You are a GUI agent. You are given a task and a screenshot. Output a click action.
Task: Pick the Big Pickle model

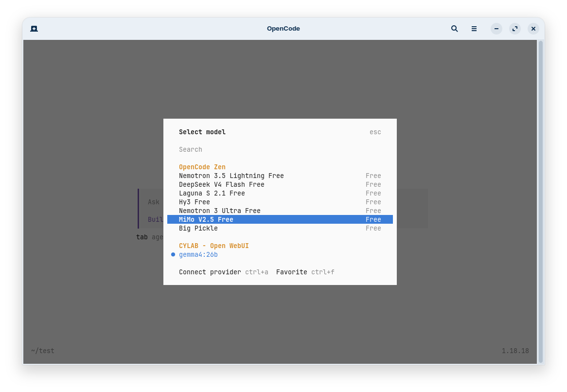click(x=280, y=228)
